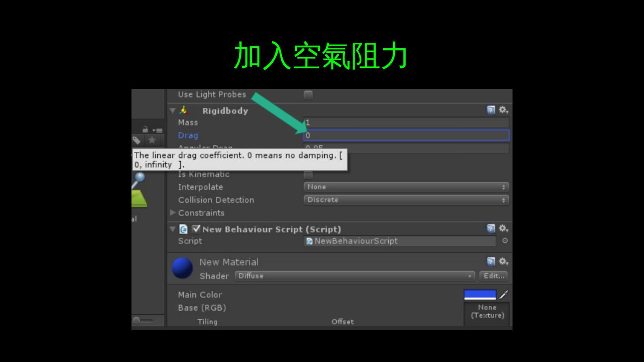Click the blue material preview sphere
The height and width of the screenshot is (362, 644).
(182, 268)
